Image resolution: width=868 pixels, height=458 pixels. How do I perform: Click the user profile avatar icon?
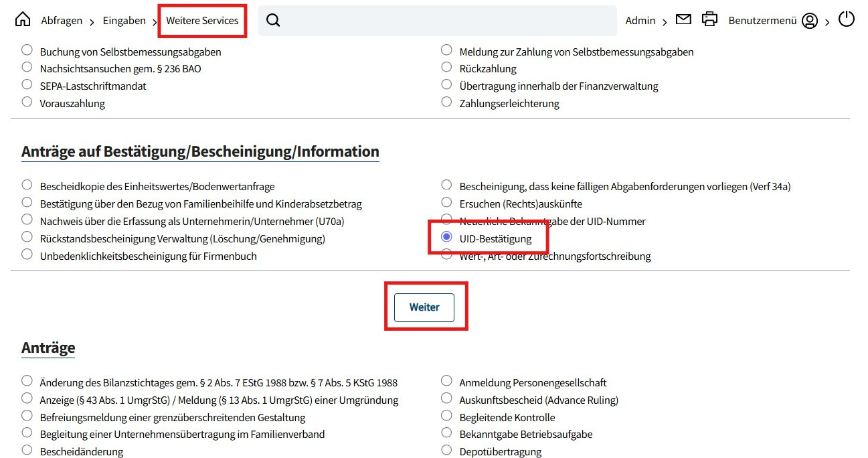point(810,21)
